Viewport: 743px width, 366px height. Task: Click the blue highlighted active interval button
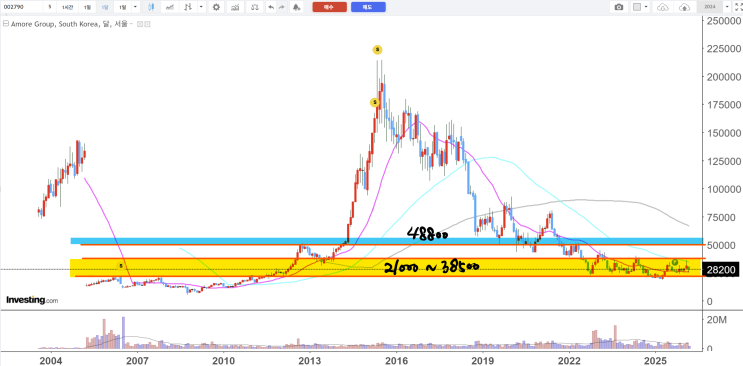coord(104,7)
